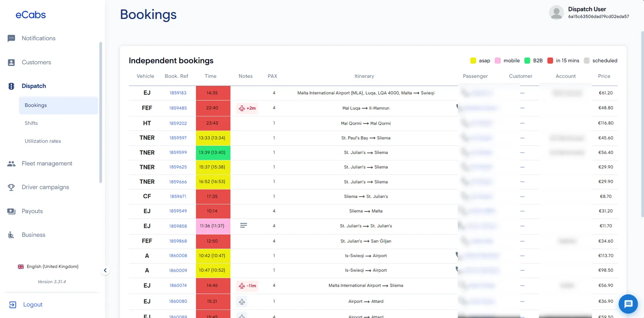644x318 pixels.
Task: Open booking reference 1859625
Action: (x=178, y=167)
